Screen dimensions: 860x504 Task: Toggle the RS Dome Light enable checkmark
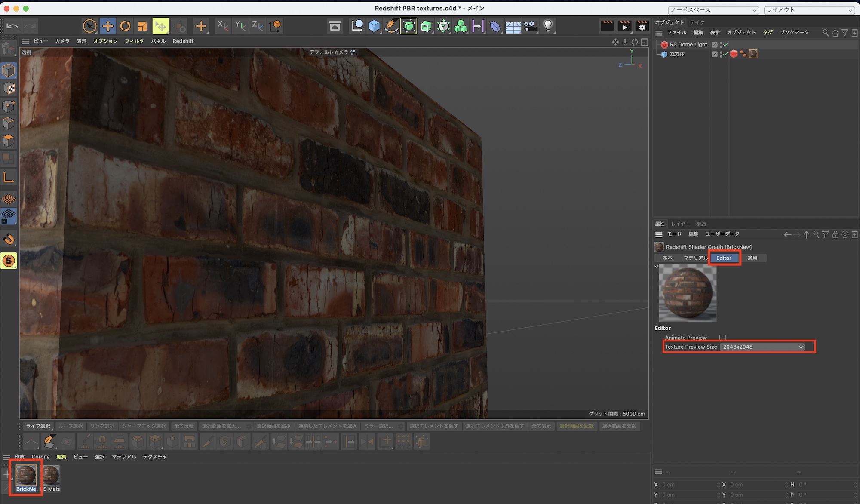pos(726,44)
